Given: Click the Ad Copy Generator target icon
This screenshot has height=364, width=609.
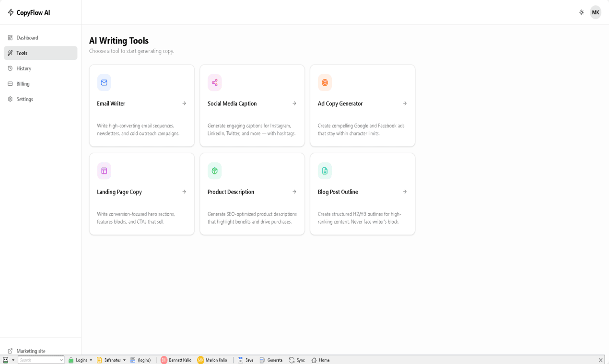Looking at the screenshot, I should [325, 82].
